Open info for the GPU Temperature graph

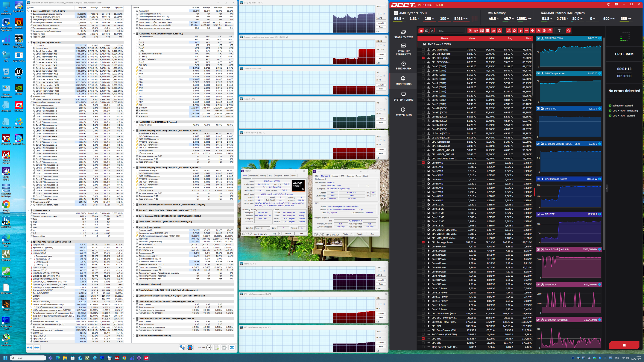600,73
